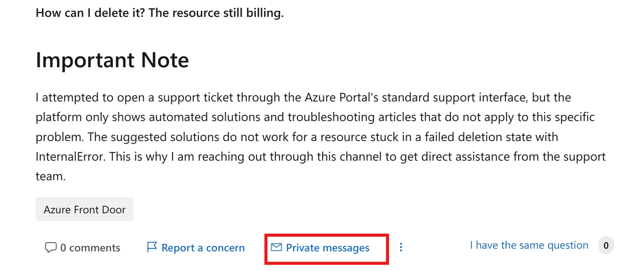This screenshot has height=271, width=644.
Task: Click the sentence 'The resource still billing.'
Action: [x=216, y=13]
